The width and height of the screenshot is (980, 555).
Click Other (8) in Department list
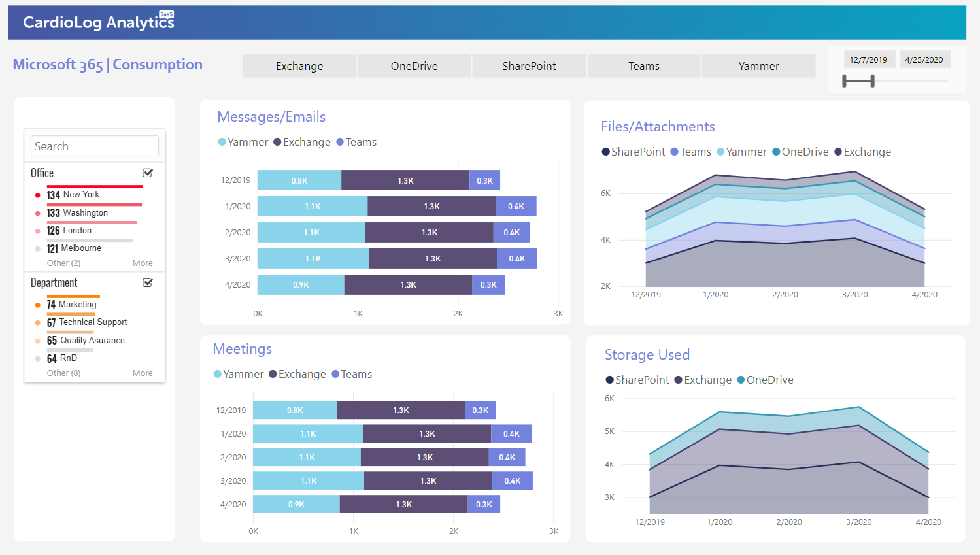[63, 373]
